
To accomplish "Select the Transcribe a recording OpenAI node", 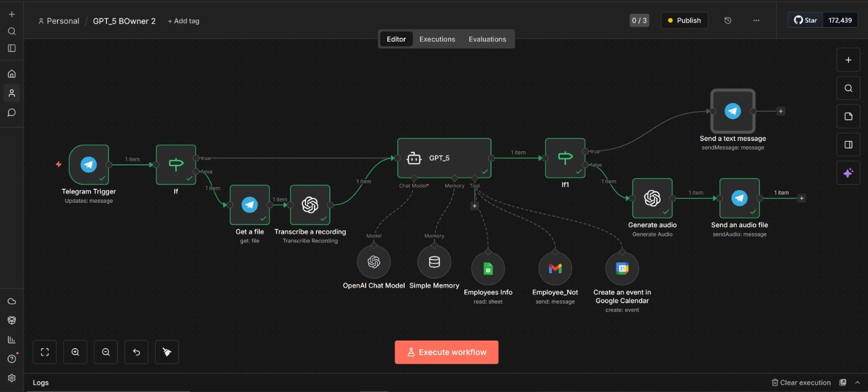I will [310, 205].
